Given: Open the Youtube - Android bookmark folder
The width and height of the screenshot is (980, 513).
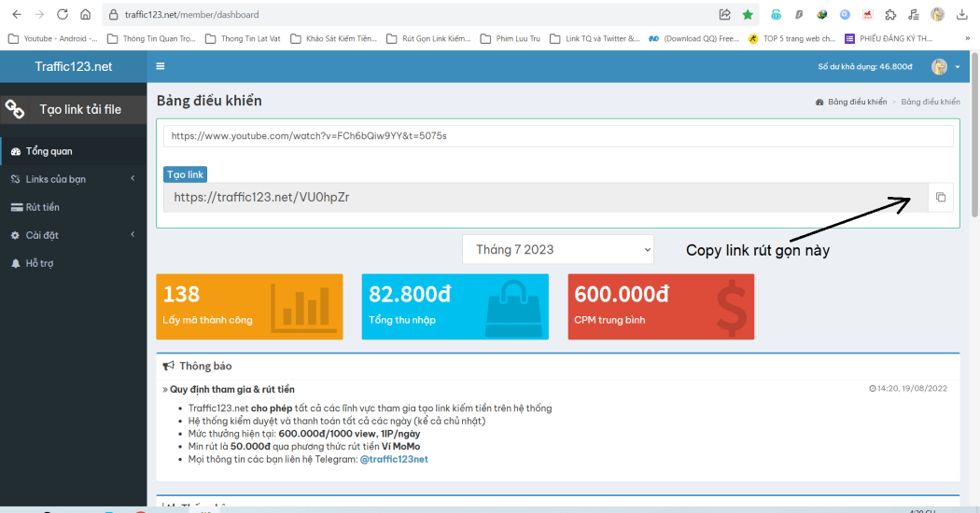Looking at the screenshot, I should 53,39.
